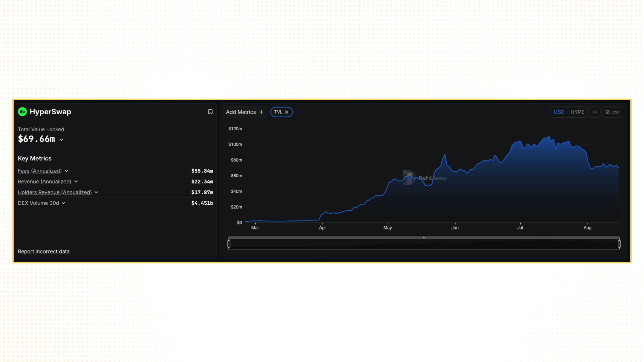Screen dimensions: 644x362
Task: Open the Report incorrect data link
Action: click(x=44, y=252)
